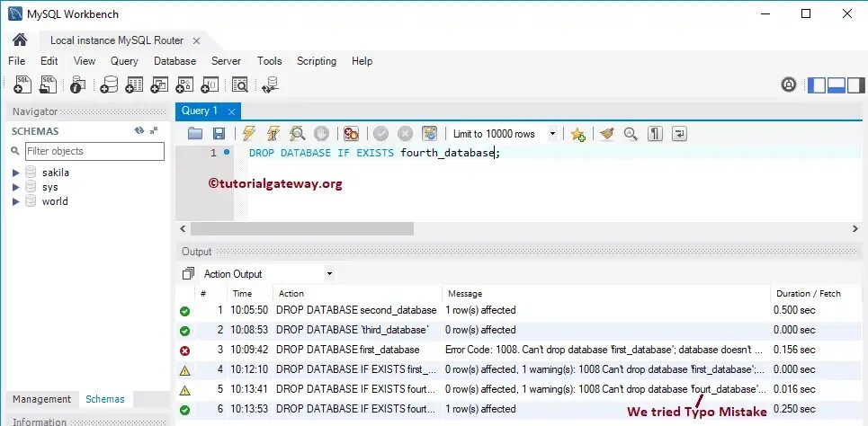Beautify the query with broom icon
This screenshot has height=426, width=868.
(607, 133)
